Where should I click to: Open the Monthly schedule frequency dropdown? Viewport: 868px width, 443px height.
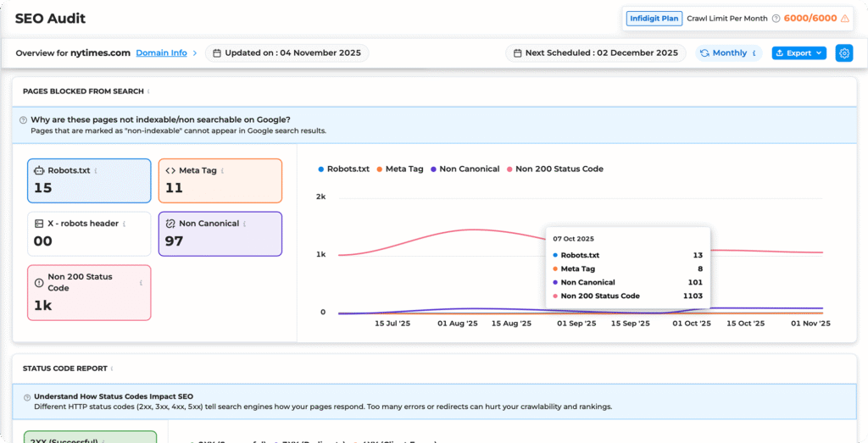728,53
